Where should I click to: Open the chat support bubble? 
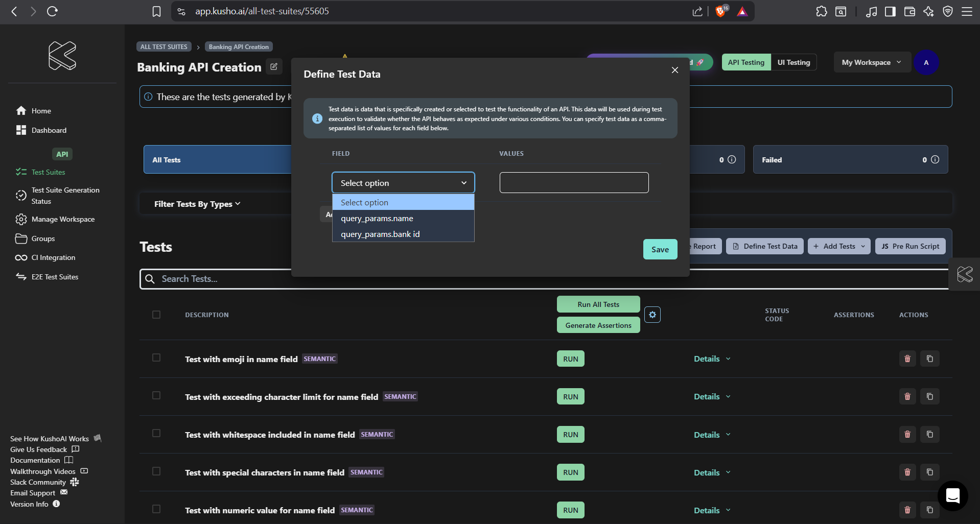click(953, 495)
